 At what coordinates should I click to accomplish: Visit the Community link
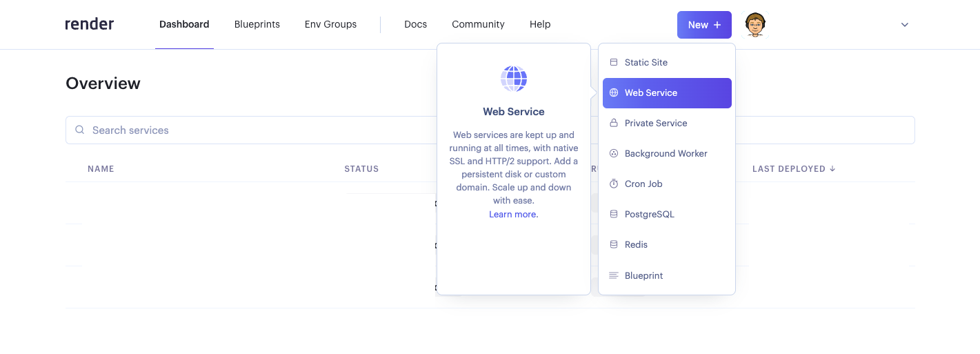tap(478, 24)
